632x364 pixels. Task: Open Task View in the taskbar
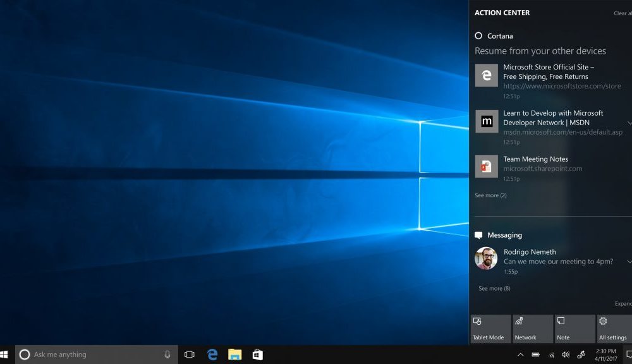point(189,355)
